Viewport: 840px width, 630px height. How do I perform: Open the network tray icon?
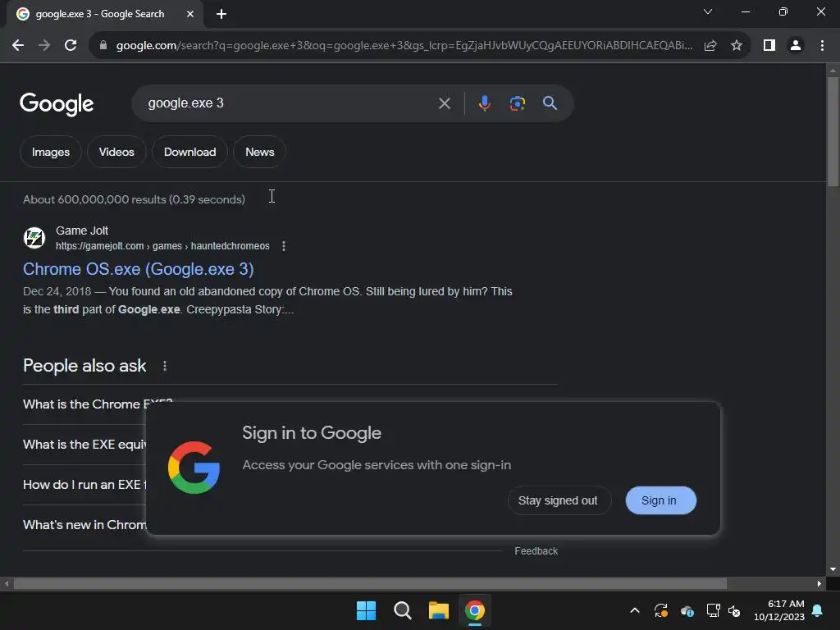tap(713, 610)
